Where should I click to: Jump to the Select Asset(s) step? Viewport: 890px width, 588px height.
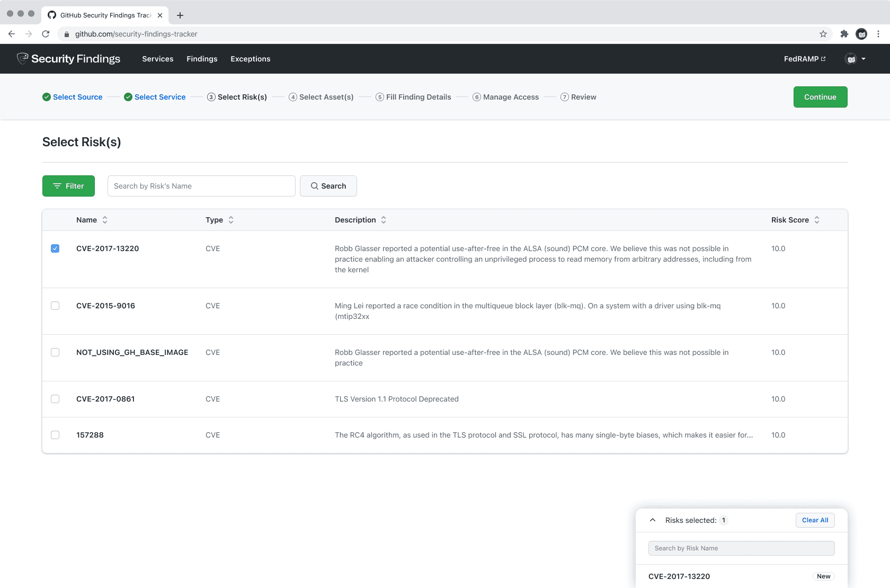321,97
